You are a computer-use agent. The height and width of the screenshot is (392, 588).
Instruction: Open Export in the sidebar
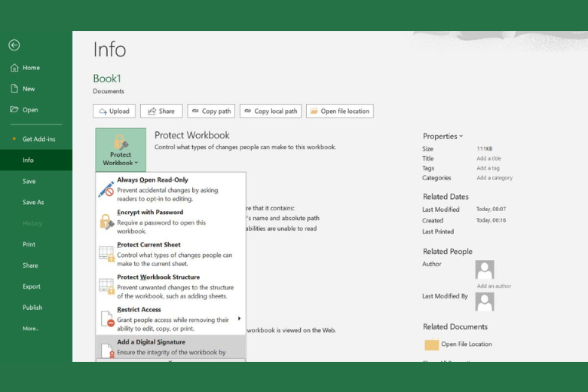tap(36, 286)
